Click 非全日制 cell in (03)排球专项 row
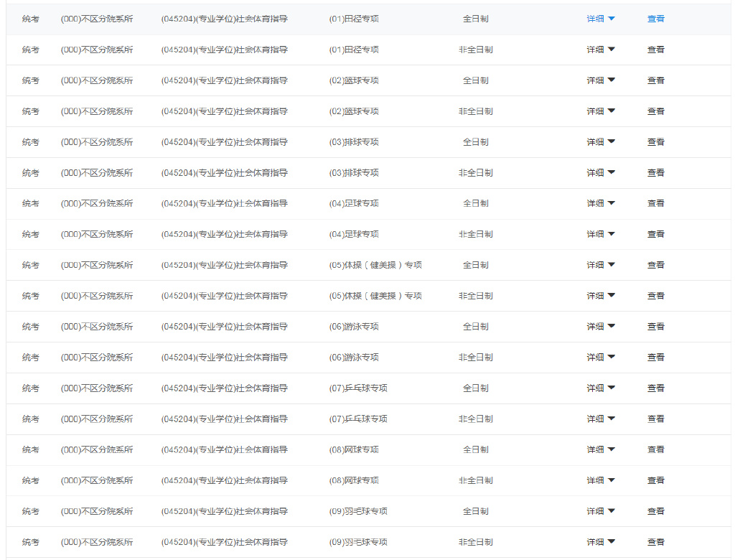 [476, 172]
